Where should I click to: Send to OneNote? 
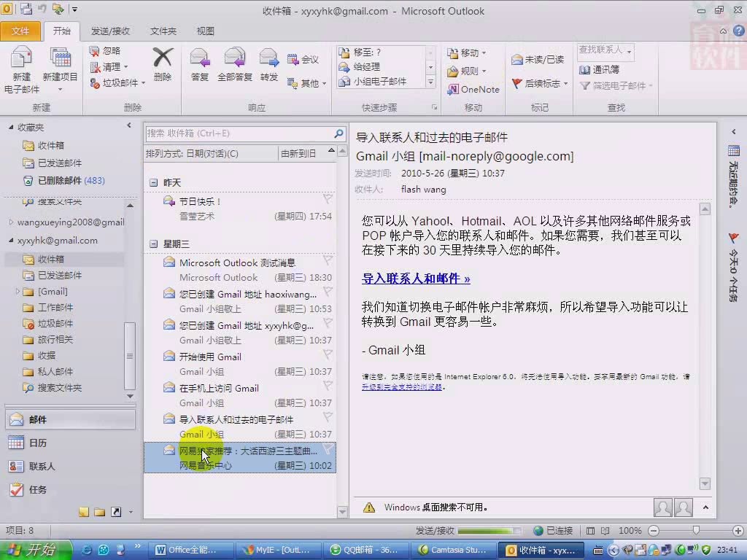[x=473, y=89]
